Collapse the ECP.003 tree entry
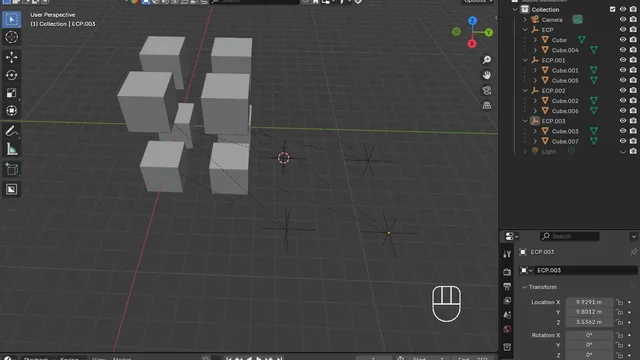 click(x=525, y=121)
